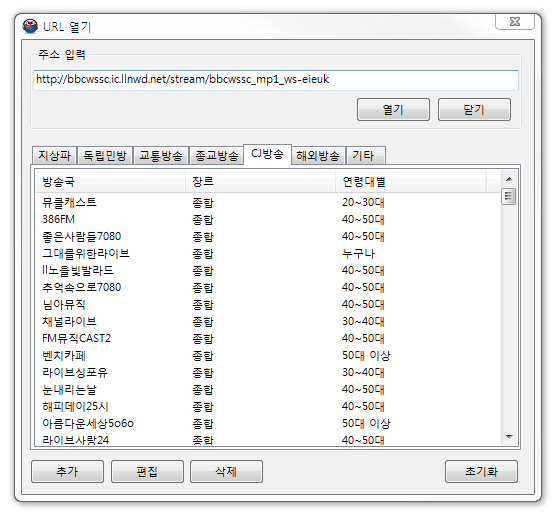Pick FM뮤직CAST2 from the list
The height and width of the screenshot is (524, 559).
pos(268,338)
